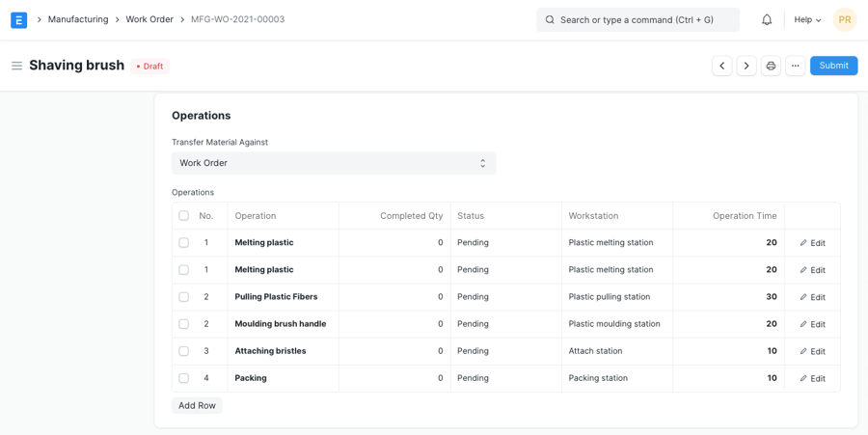Open the PR user avatar menu
This screenshot has width=868, height=435.
pos(844,19)
